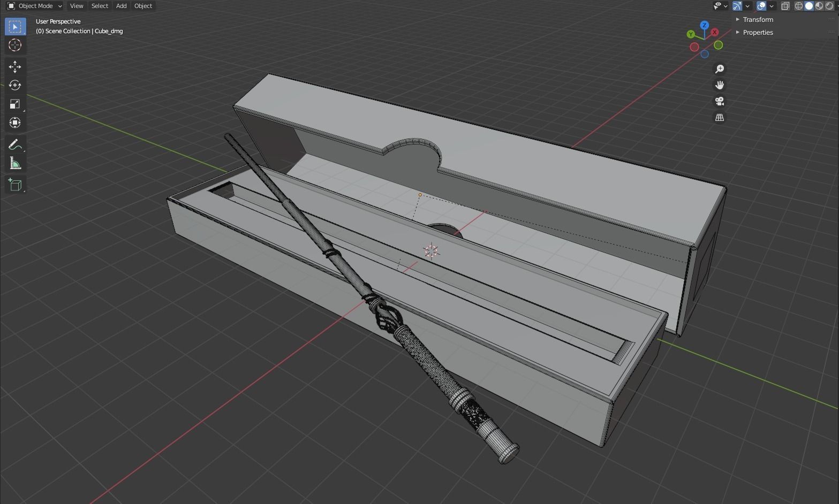Screen dimensions: 839x504
Task: Open the Annotate tool
Action: 15,144
